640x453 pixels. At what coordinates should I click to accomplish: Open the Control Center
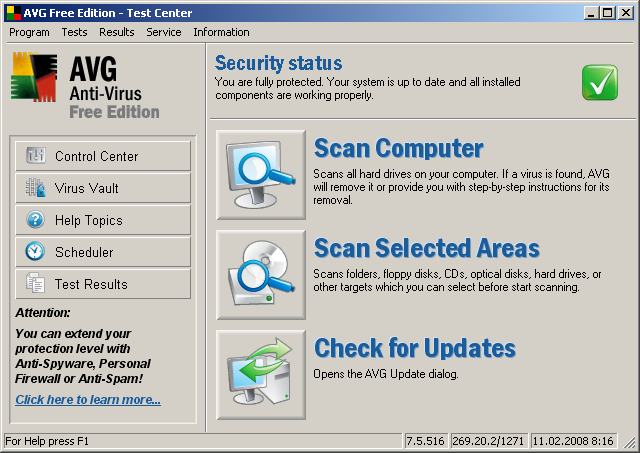(103, 156)
